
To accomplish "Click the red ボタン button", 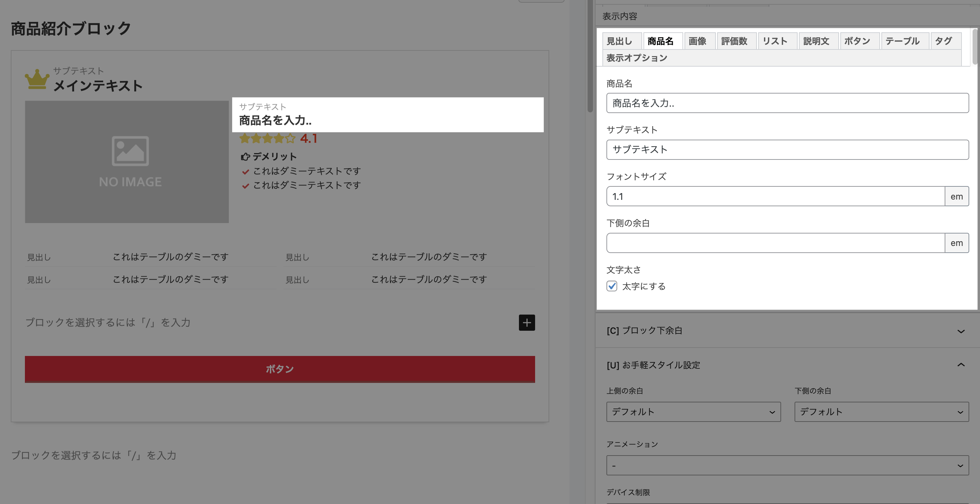I will [280, 369].
